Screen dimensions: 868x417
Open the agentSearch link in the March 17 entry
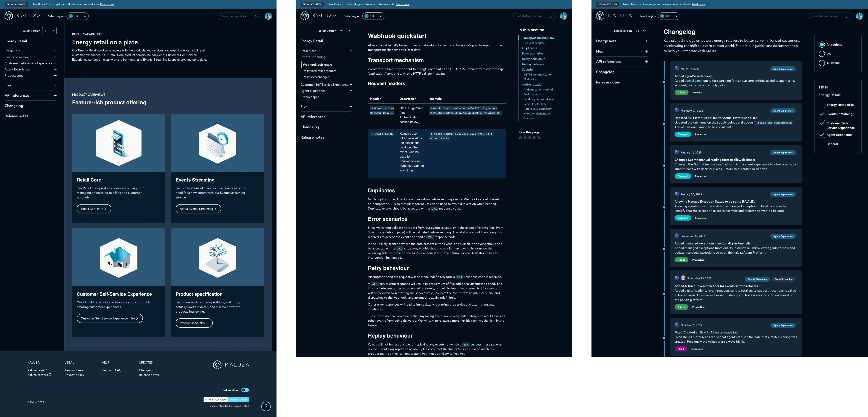pyautogui.click(x=694, y=81)
